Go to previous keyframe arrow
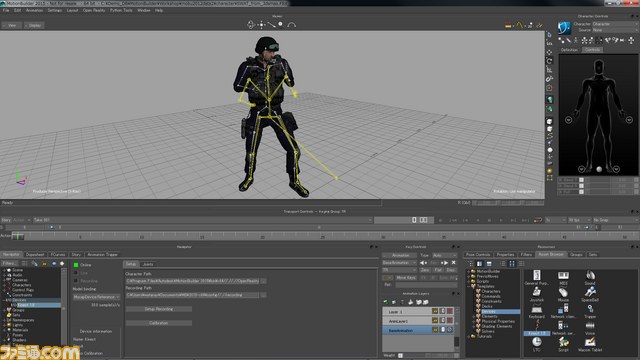This screenshot has height=360, width=640. click(423, 263)
